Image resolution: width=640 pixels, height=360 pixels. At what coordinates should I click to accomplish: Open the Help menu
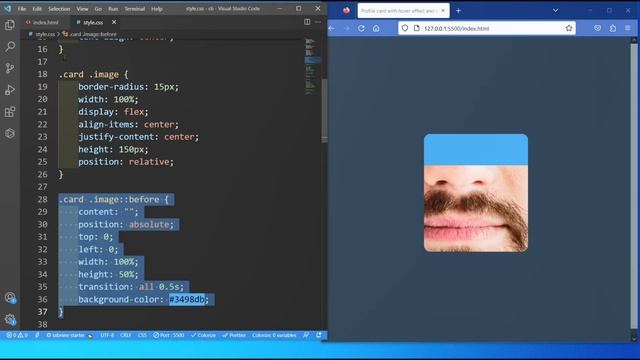pyautogui.click(x=157, y=9)
